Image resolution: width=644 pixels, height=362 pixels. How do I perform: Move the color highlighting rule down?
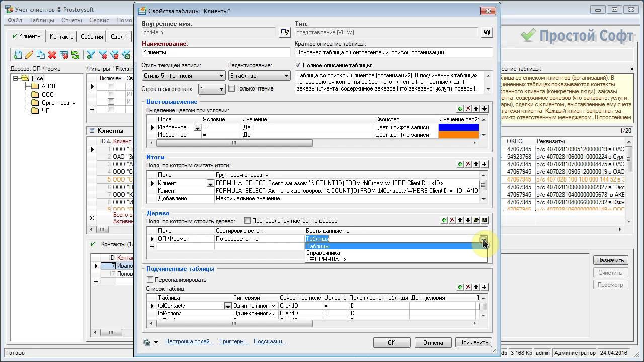[484, 109]
